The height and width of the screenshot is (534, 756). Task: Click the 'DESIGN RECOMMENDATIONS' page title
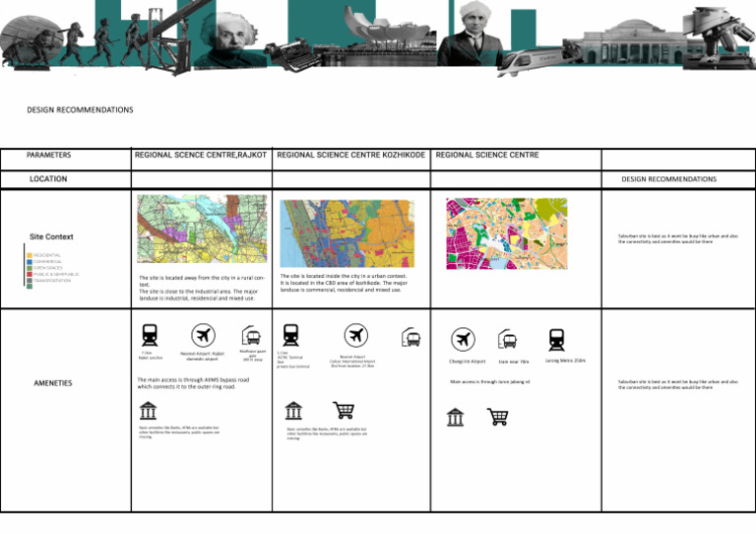coord(80,110)
